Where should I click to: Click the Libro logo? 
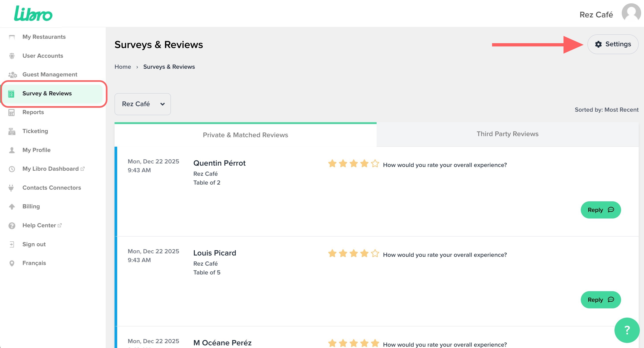click(33, 13)
